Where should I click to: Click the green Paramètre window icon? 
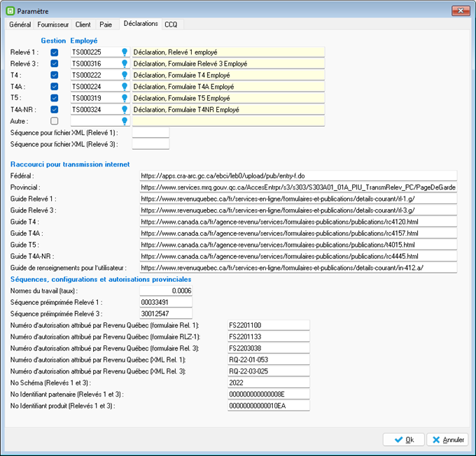(x=10, y=11)
